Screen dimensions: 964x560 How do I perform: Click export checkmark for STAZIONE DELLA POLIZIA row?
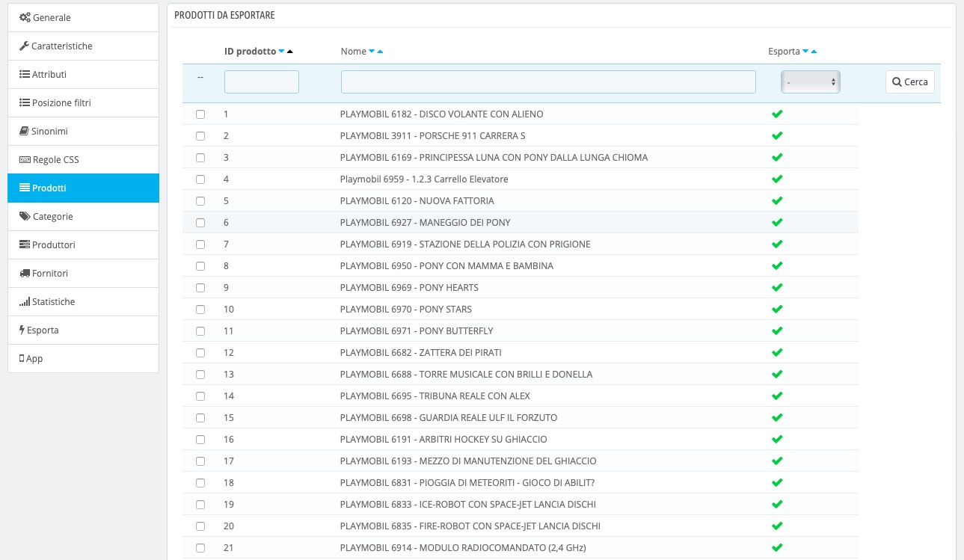point(777,244)
